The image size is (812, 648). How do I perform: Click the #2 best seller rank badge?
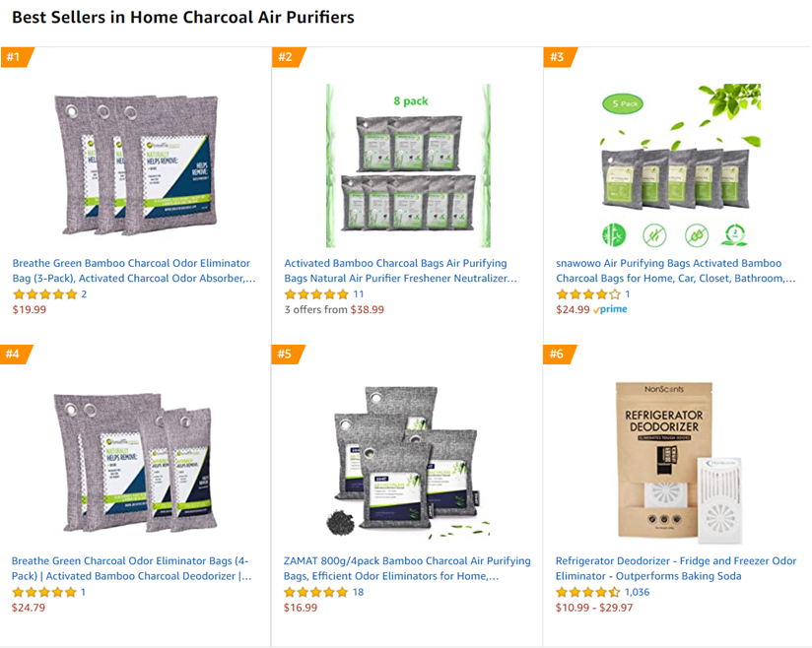tap(288, 57)
